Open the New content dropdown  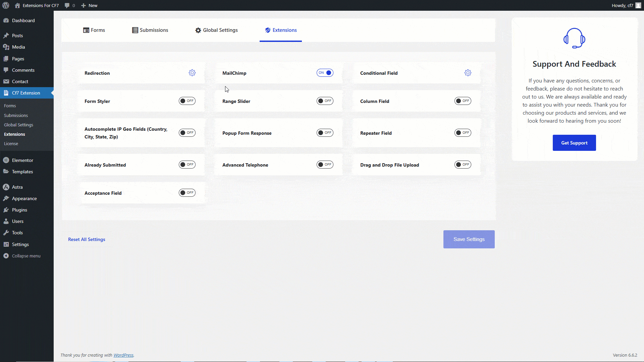[90, 5]
